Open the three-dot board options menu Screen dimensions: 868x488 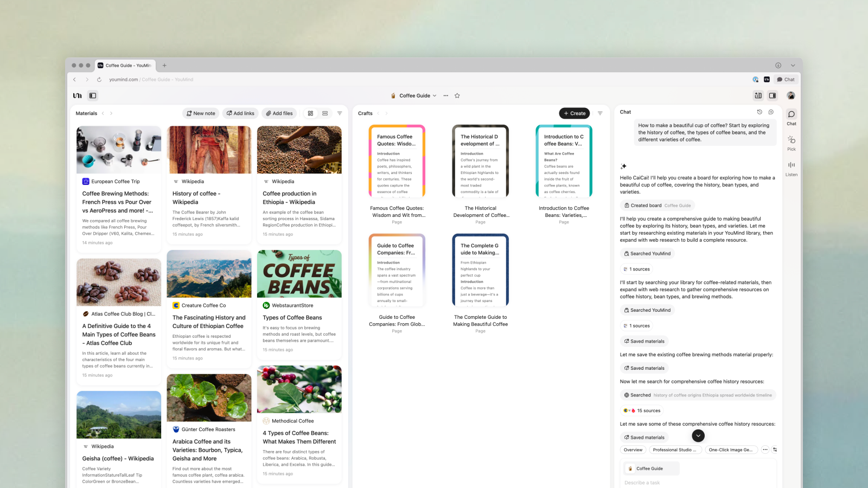click(x=446, y=95)
